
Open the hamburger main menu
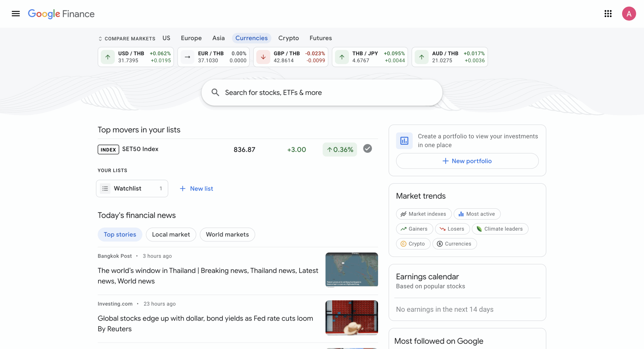tap(16, 14)
